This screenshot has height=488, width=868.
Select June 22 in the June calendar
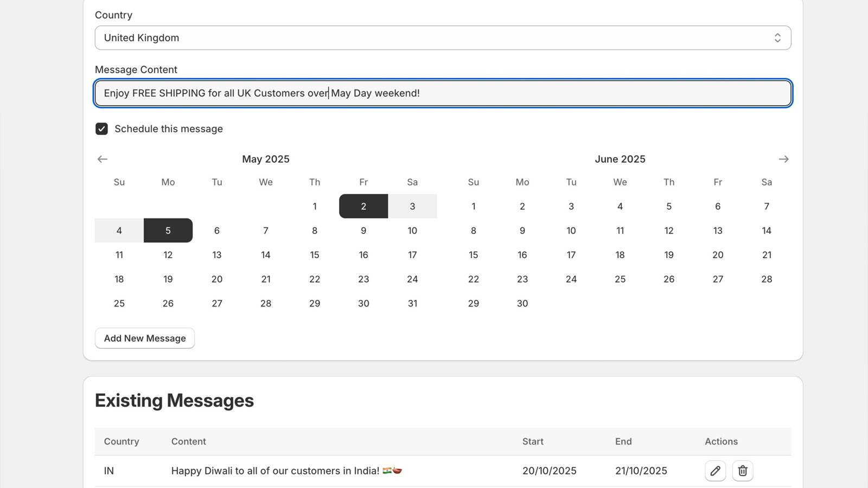474,279
